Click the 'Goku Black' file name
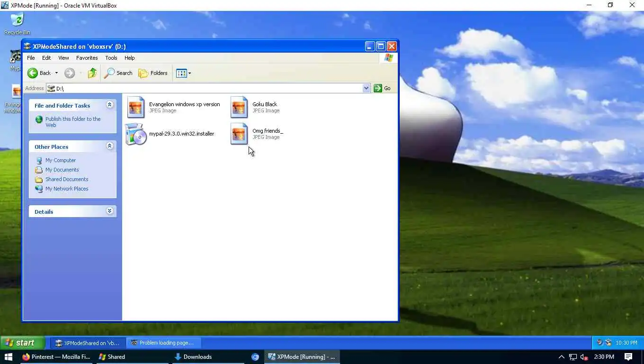 click(265, 104)
